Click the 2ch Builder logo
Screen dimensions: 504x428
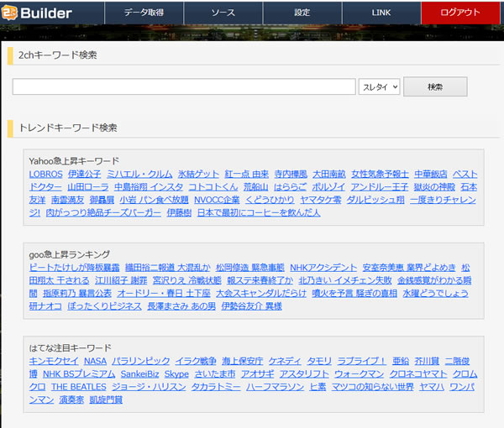[x=36, y=13]
